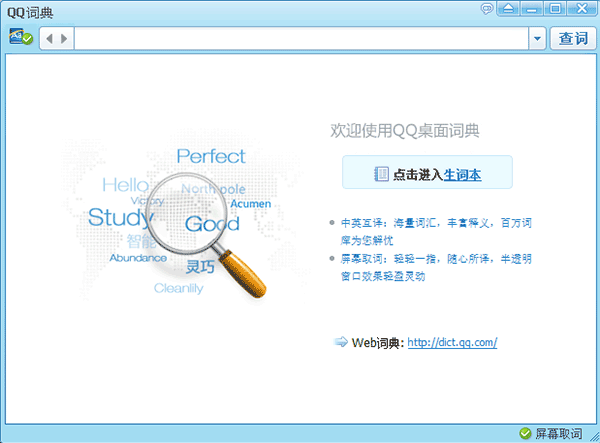
Task: Minimize the QQ词典 window
Action: (532, 8)
